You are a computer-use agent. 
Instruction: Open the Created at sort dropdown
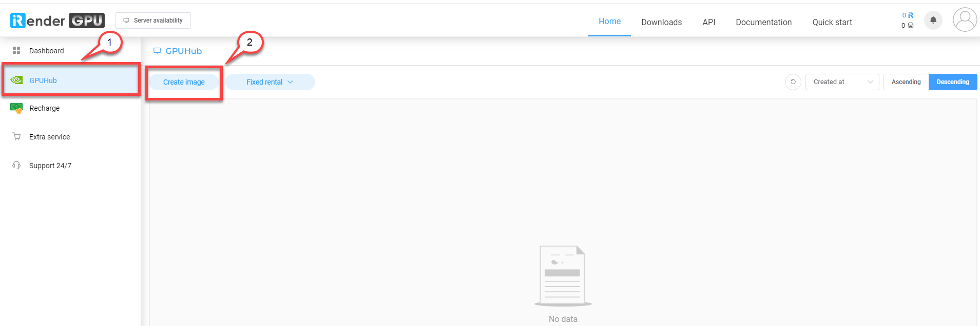coord(842,82)
